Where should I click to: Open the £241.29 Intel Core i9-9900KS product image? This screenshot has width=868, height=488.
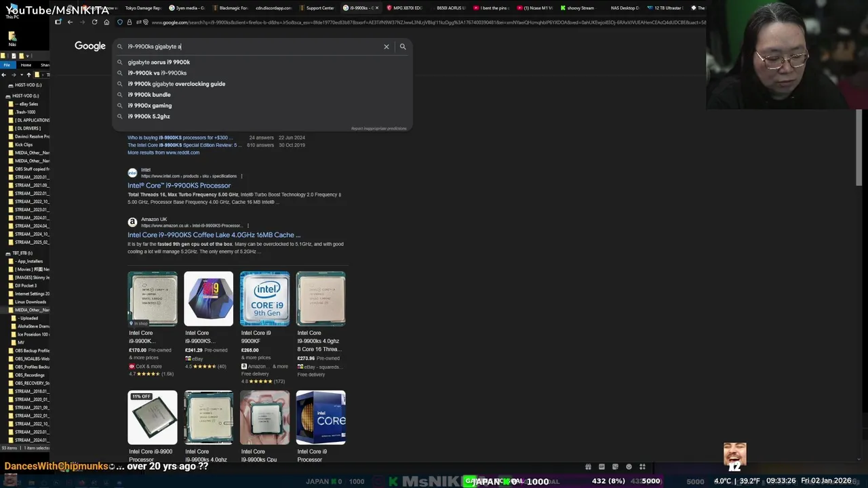click(x=209, y=299)
